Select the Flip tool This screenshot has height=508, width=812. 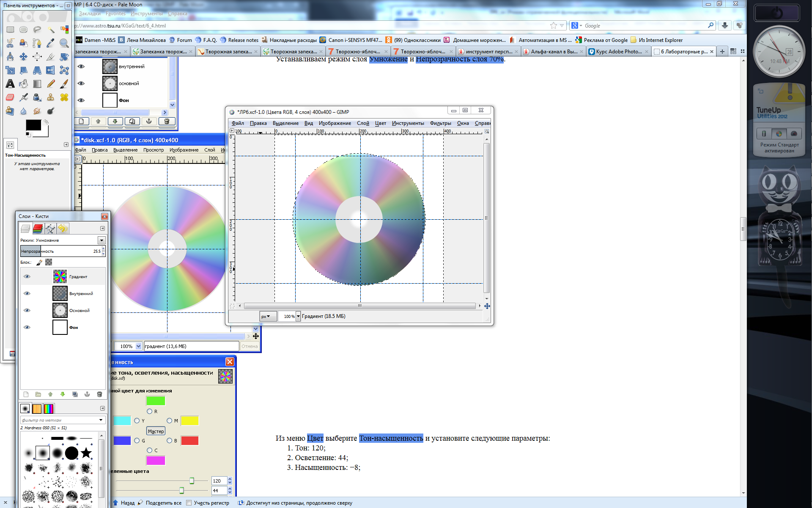click(51, 70)
